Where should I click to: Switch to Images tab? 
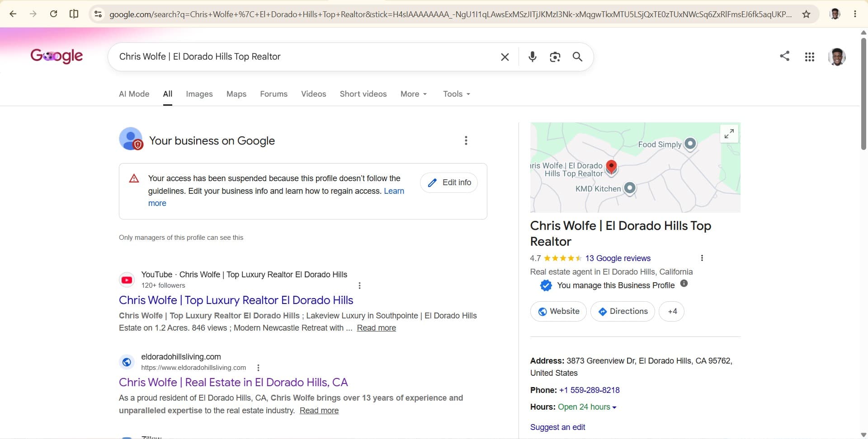pos(199,94)
